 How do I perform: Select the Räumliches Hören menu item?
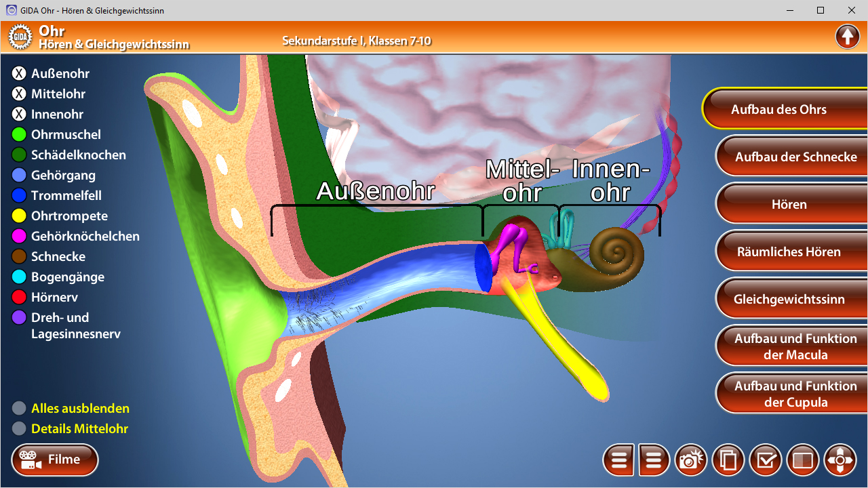coord(789,251)
